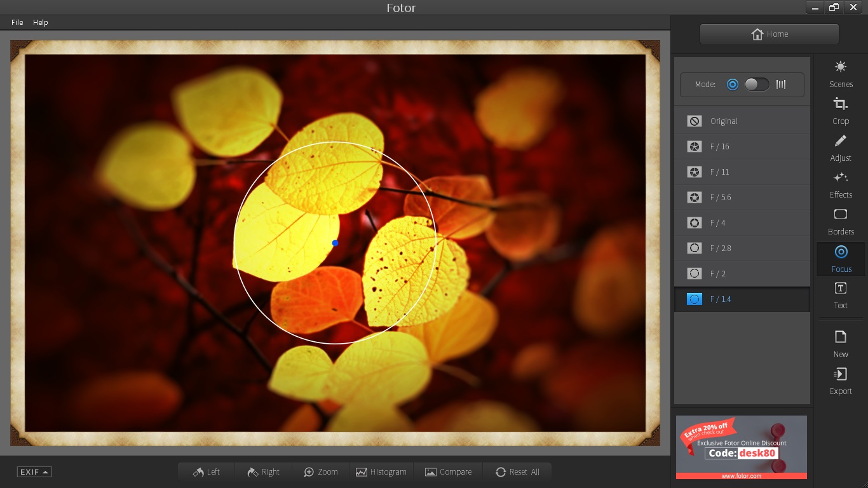Apply F / 11 aperture preset
Image resolution: width=868 pixels, height=488 pixels.
click(x=742, y=172)
